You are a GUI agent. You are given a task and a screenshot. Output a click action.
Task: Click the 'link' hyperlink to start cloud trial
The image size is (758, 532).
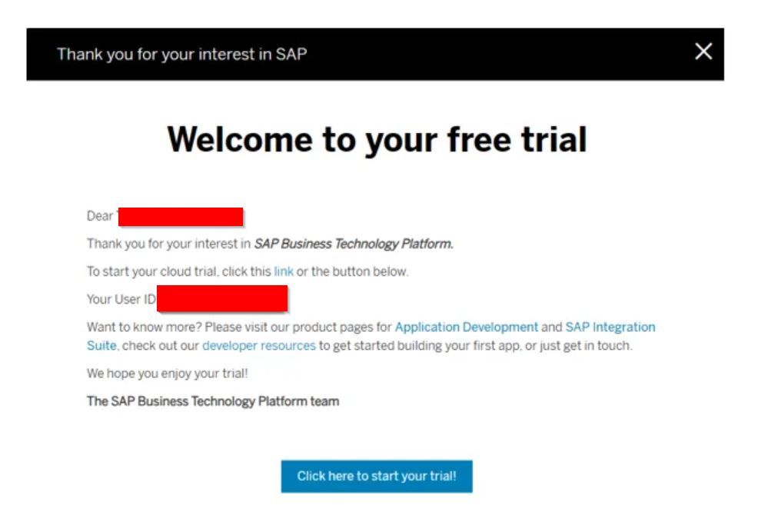point(283,271)
